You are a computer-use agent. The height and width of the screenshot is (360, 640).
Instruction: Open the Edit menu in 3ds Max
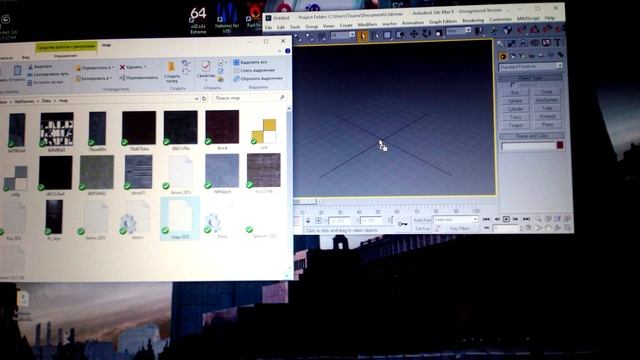(281, 27)
